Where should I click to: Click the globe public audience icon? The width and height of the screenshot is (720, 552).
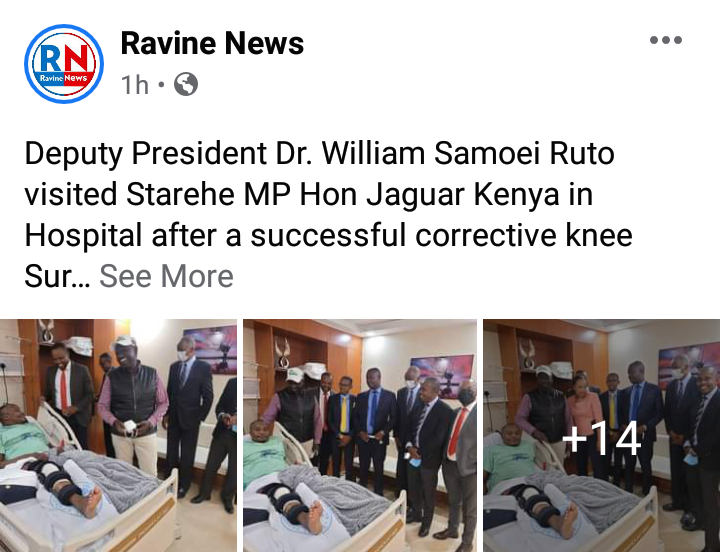(186, 84)
